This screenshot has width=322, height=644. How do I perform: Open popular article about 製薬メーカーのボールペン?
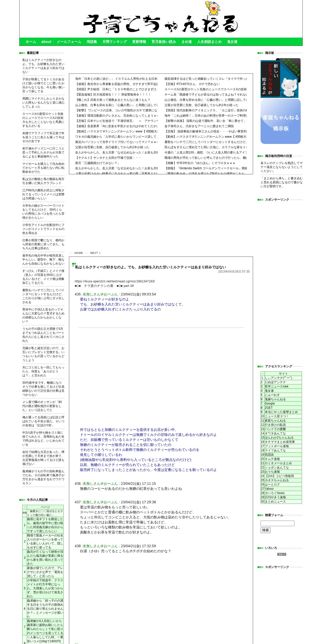tap(45, 541)
